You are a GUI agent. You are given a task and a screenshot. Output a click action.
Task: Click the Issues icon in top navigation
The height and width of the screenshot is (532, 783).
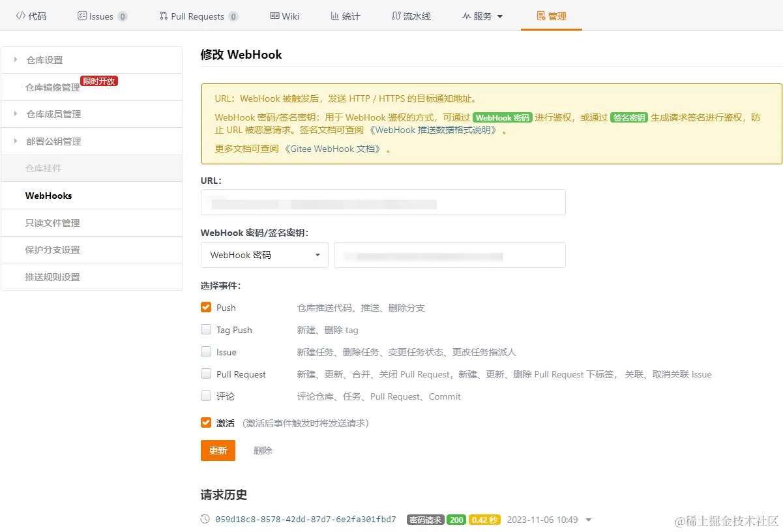(x=83, y=15)
